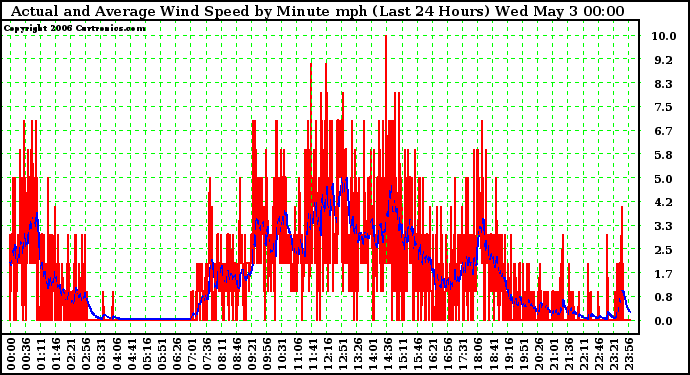Screen dimensions: 690x375
Task: Click the 3.3 y-axis label
Action: click(x=664, y=226)
